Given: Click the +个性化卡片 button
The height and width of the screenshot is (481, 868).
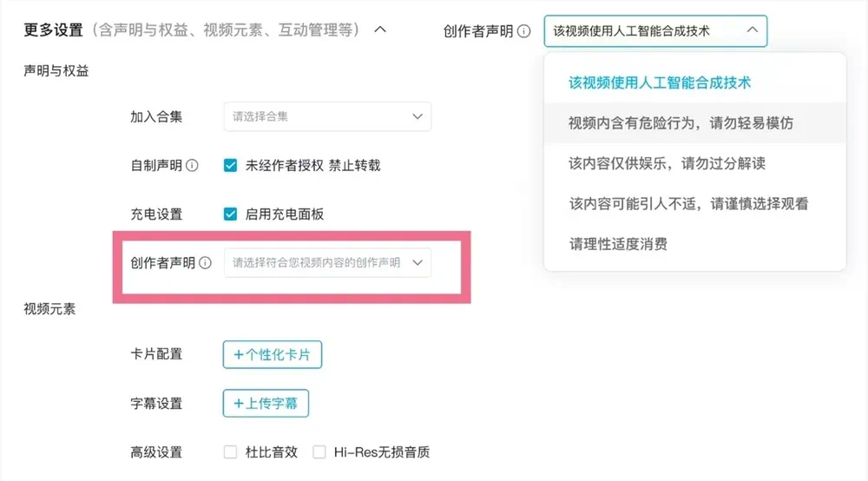Looking at the screenshot, I should pyautogui.click(x=273, y=355).
